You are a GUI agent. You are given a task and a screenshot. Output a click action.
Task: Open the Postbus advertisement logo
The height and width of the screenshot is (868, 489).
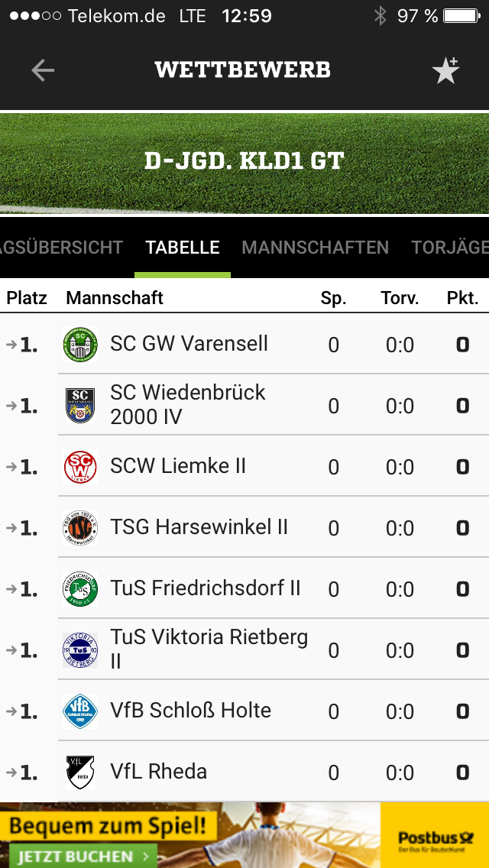(x=436, y=840)
